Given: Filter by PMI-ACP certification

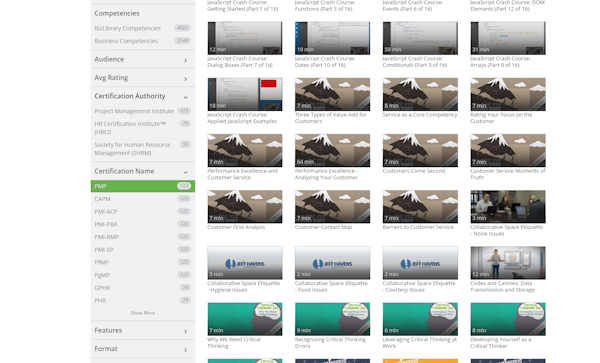Looking at the screenshot, I should (142, 212).
